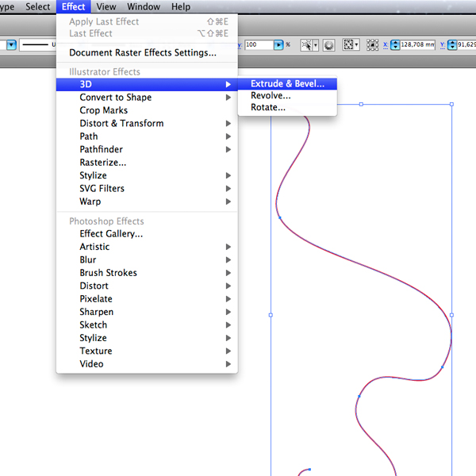
Task: Open the Align To dropdown arrow
Action: 357,45
